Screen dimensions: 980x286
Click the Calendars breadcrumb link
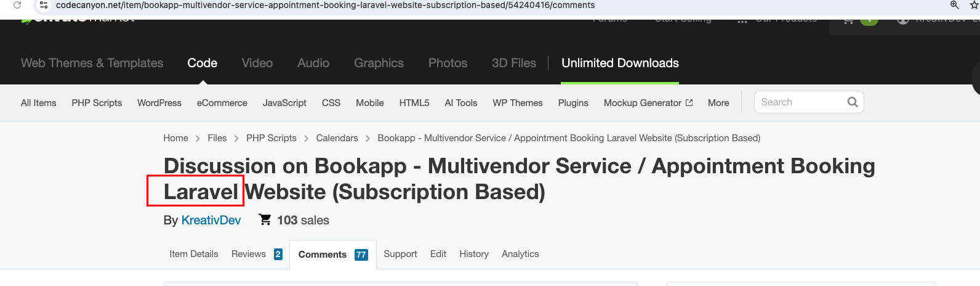337,138
